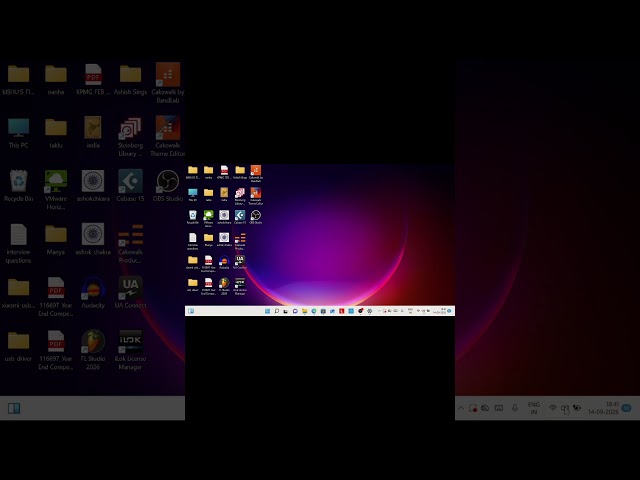The image size is (640, 480).
Task: Select the usb driver folder in the small sharp desktop
Action: click(193, 284)
